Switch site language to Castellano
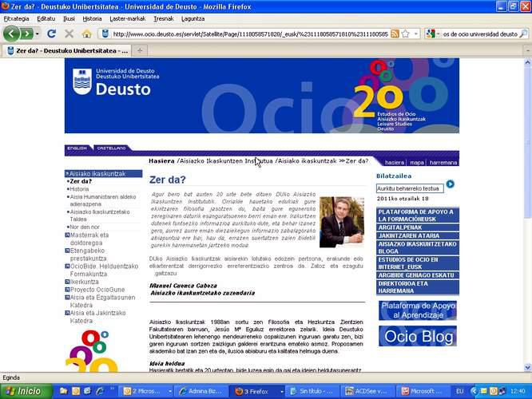The width and height of the screenshot is (532, 399). tap(111, 148)
